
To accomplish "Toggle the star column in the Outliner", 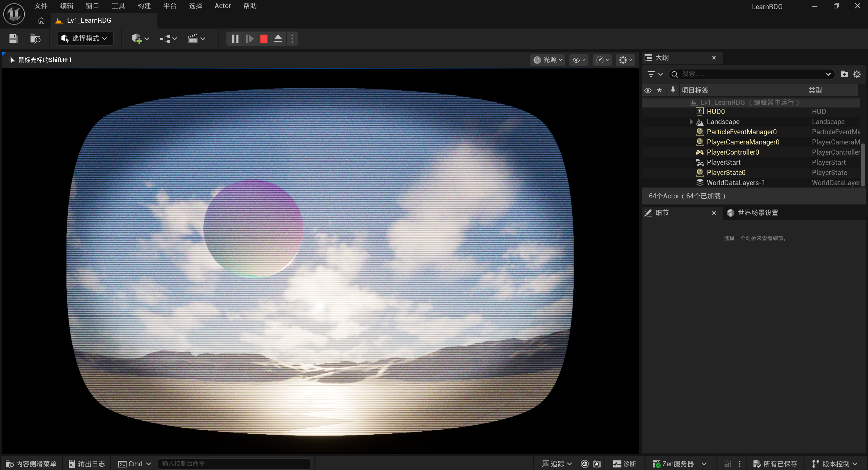I will click(x=659, y=90).
